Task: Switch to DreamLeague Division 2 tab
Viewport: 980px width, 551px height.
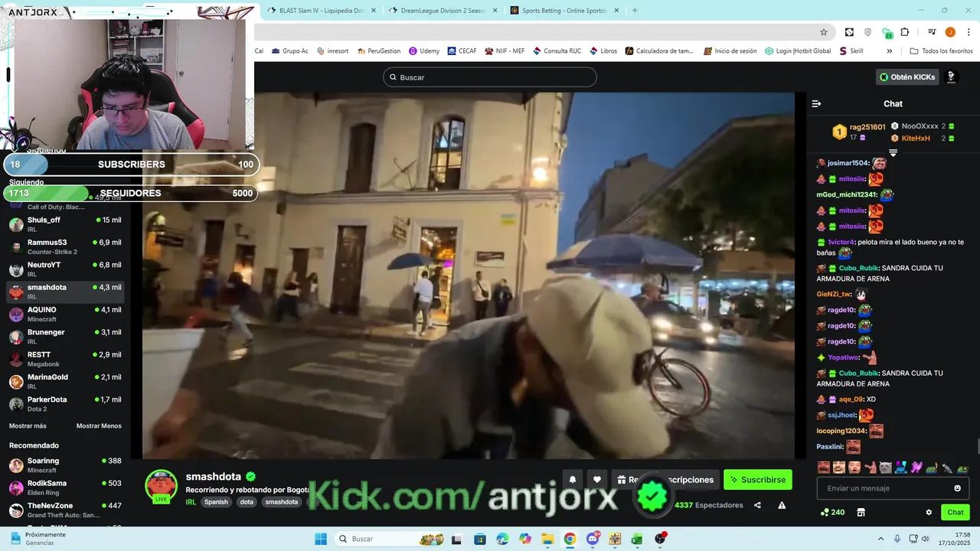Action: (443, 11)
